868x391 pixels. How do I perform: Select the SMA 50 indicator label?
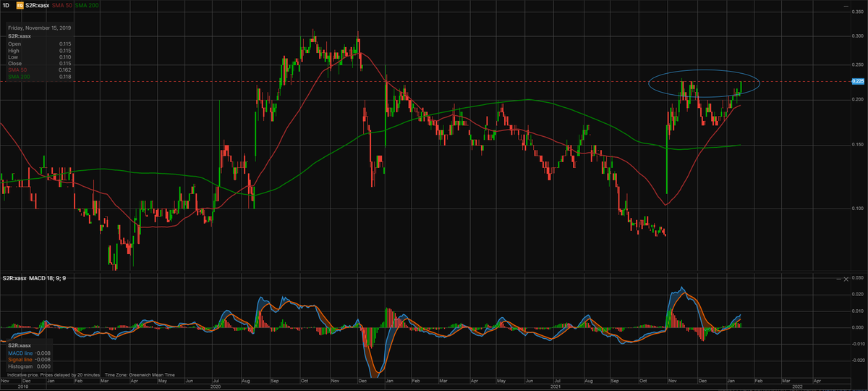(x=61, y=5)
